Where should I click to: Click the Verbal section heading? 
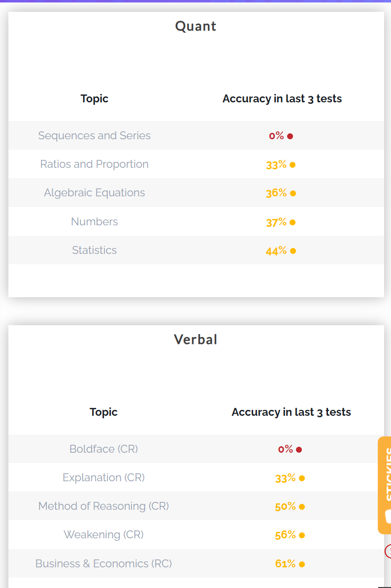pos(196,340)
